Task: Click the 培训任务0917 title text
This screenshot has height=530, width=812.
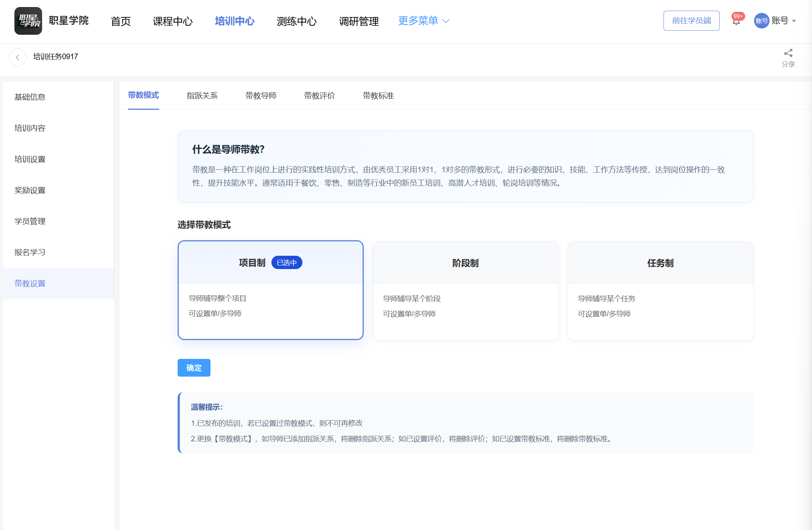Action: [x=56, y=57]
